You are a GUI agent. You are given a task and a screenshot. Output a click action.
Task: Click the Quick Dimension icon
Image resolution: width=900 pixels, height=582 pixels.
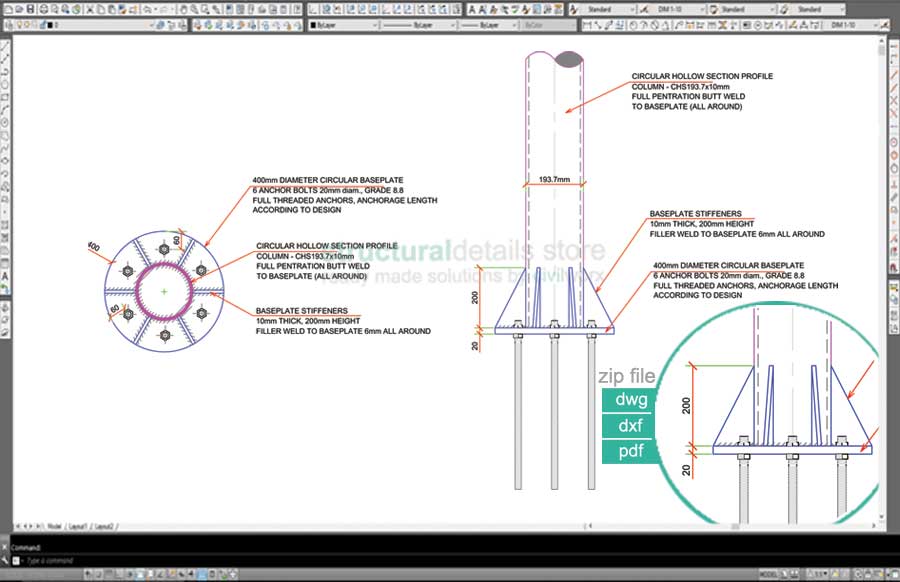click(x=679, y=25)
